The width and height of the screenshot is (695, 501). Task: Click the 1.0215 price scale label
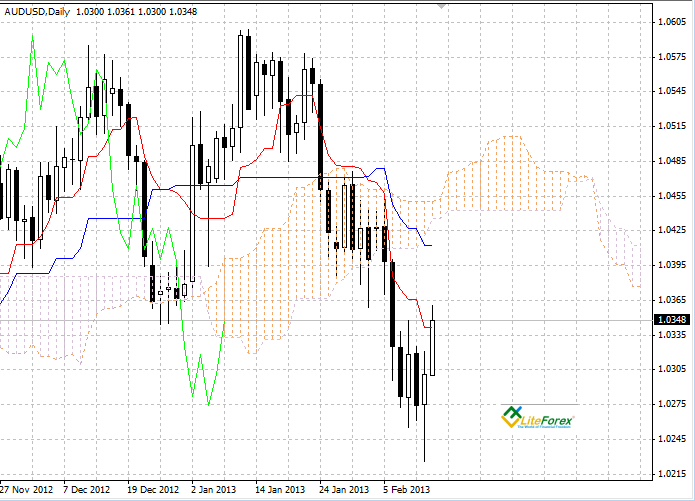tap(672, 474)
